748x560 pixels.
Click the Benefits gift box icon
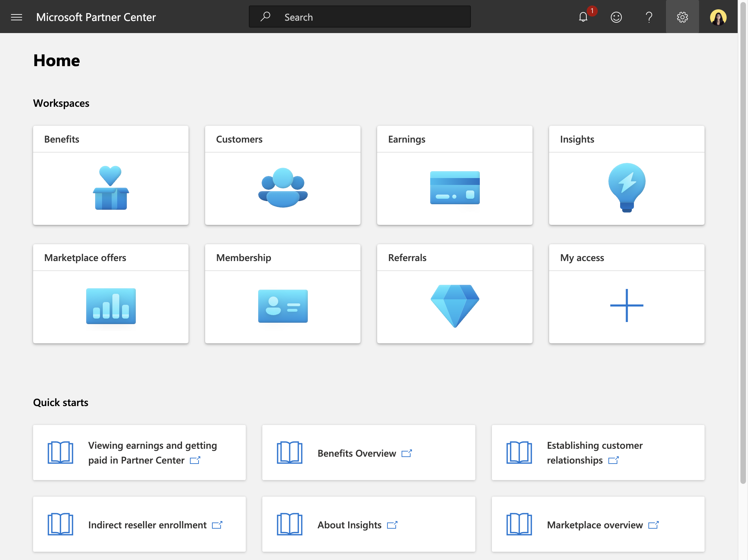click(111, 188)
